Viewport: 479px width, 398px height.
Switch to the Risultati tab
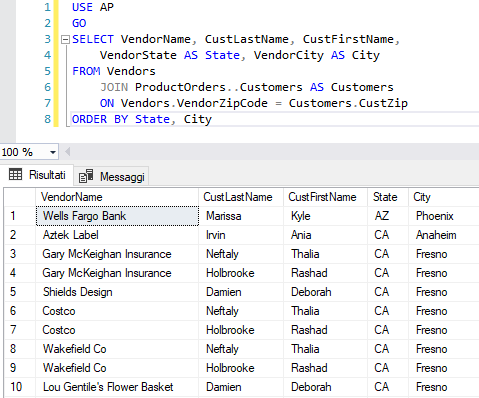click(37, 175)
